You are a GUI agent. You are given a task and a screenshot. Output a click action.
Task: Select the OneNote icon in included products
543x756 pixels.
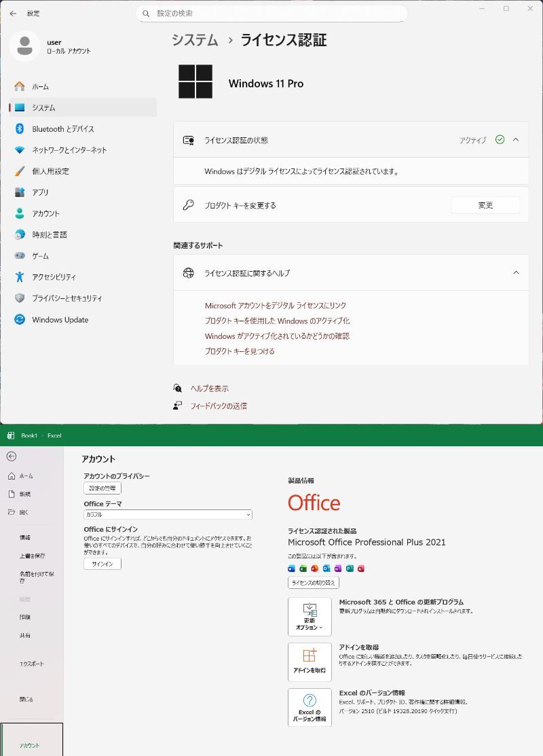(x=338, y=569)
